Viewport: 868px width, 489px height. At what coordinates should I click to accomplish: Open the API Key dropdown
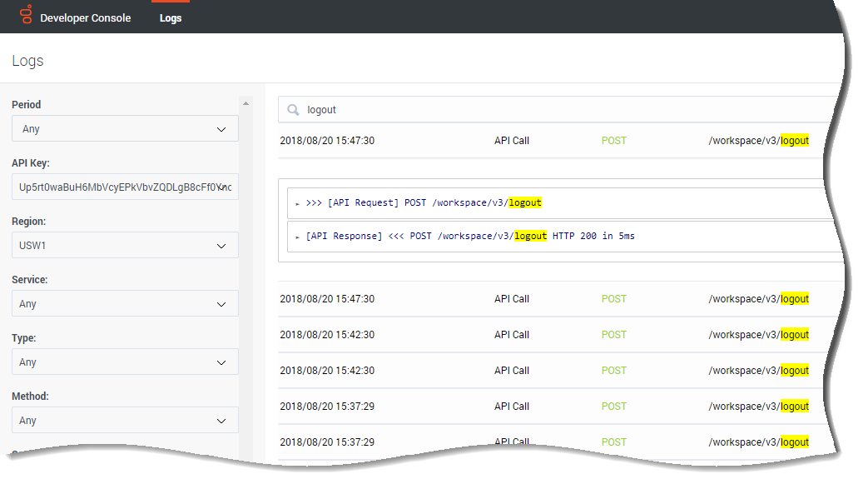pos(125,187)
